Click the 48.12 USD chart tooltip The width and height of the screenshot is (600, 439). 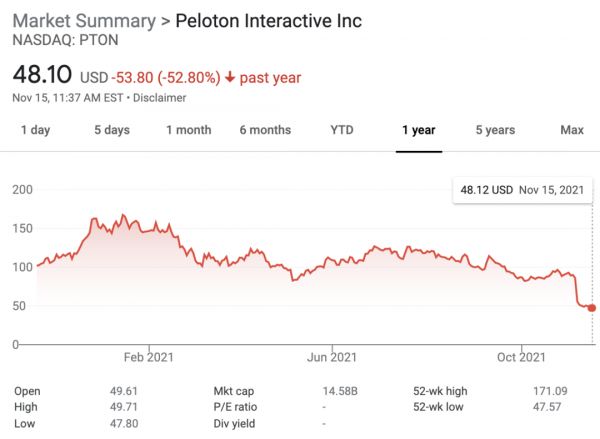coord(520,188)
